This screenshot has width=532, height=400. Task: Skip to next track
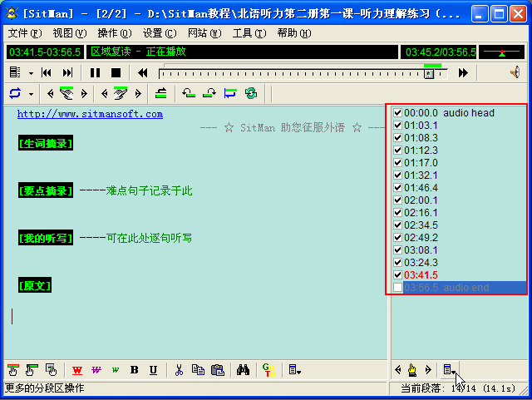click(x=67, y=72)
